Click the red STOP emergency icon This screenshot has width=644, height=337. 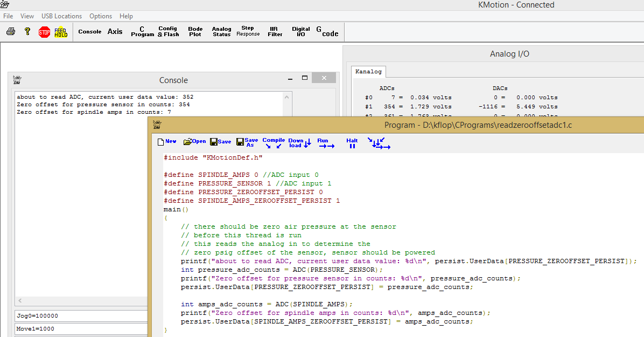44,32
